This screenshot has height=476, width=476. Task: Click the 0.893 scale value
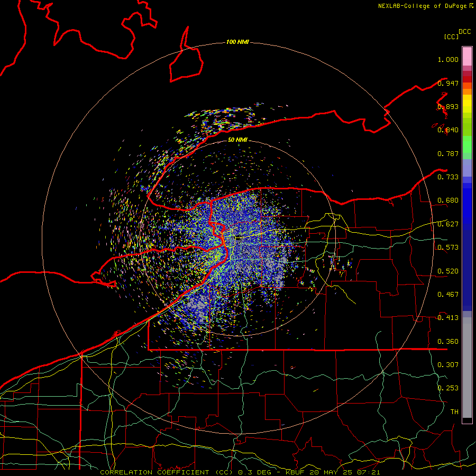point(448,106)
